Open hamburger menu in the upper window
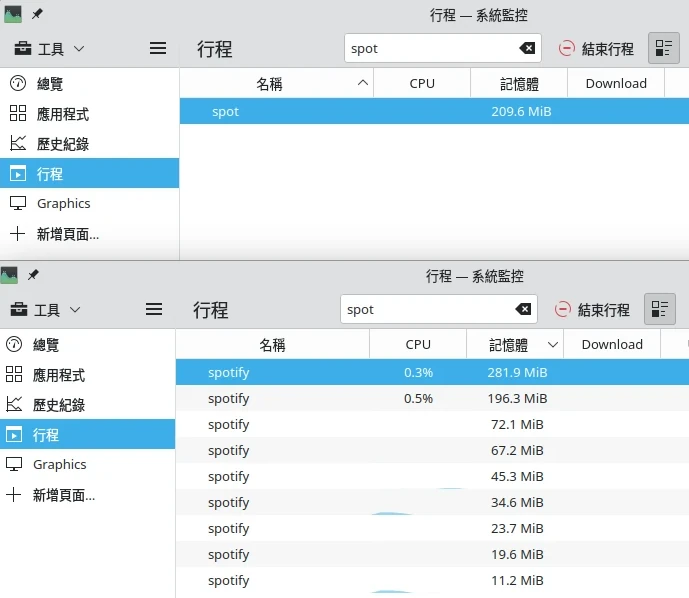The height and width of the screenshot is (598, 689). click(x=158, y=48)
